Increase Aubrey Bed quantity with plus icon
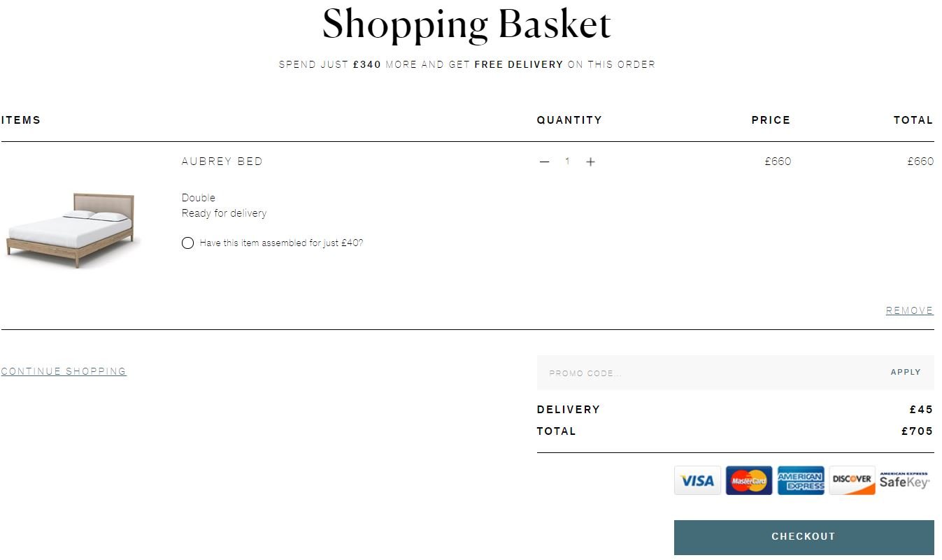This screenshot has height=560, width=942. pos(590,161)
